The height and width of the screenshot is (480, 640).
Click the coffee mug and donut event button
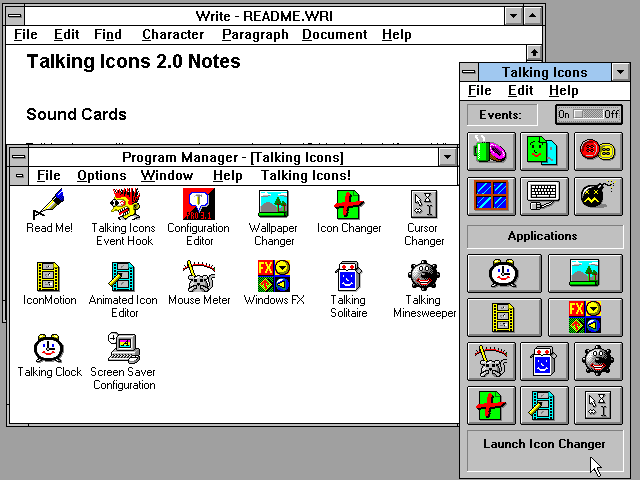491,151
